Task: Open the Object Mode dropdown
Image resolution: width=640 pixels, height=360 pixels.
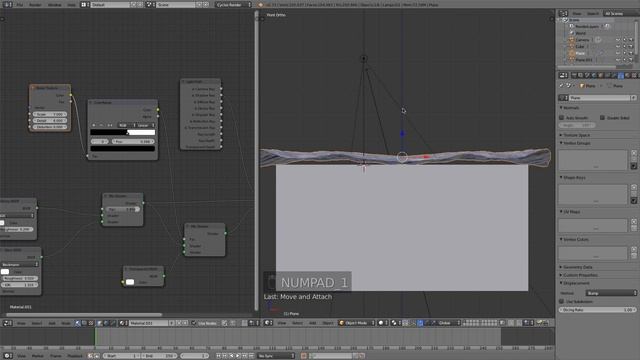Action: click(357, 323)
